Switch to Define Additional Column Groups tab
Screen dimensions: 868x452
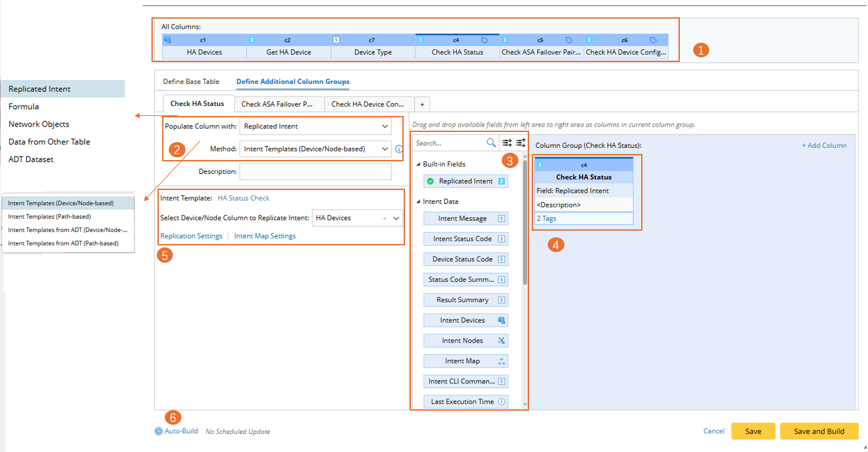pyautogui.click(x=293, y=81)
